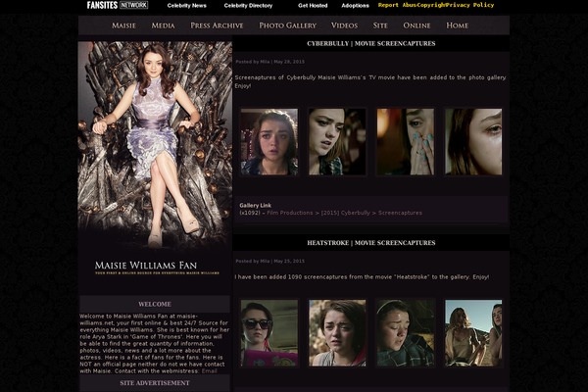Click the Get Hosted link
The width and height of the screenshot is (588, 392).
tap(313, 6)
